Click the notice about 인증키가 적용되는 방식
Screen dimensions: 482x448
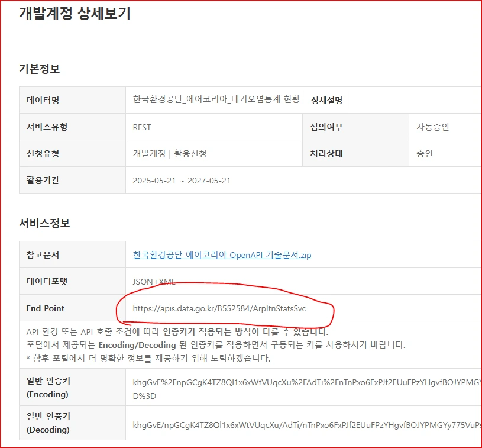(x=177, y=331)
